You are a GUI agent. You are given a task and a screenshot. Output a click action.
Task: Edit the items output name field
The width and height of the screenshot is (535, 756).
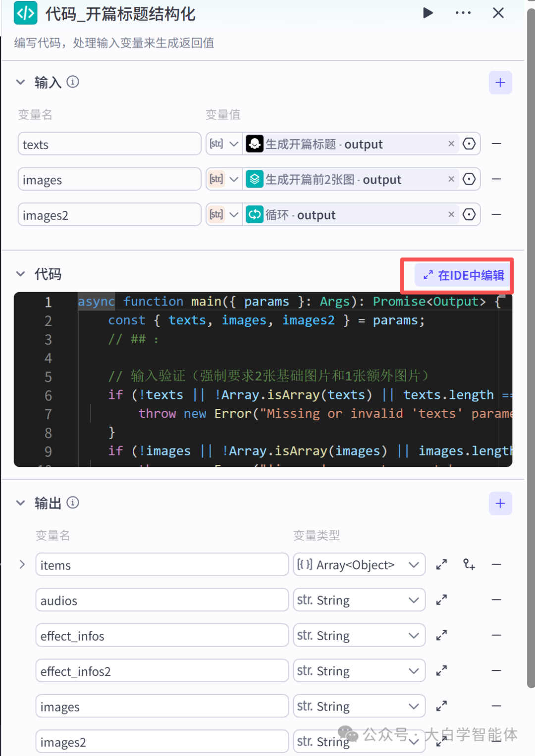pos(162,564)
